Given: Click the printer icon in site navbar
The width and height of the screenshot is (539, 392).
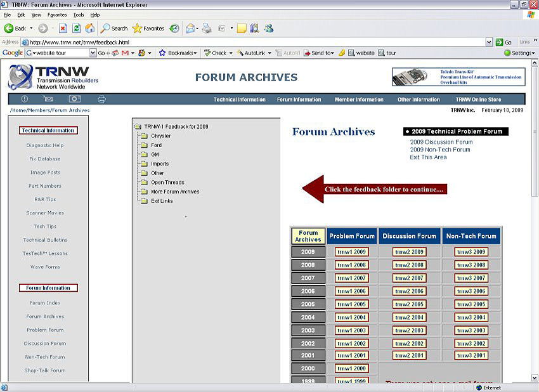Looking at the screenshot, I should coord(101,99).
